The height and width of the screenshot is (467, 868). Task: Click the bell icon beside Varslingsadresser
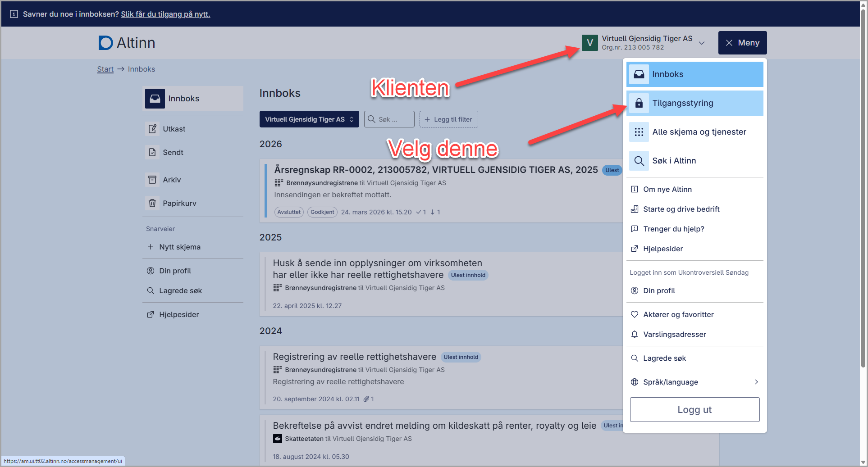(x=635, y=334)
